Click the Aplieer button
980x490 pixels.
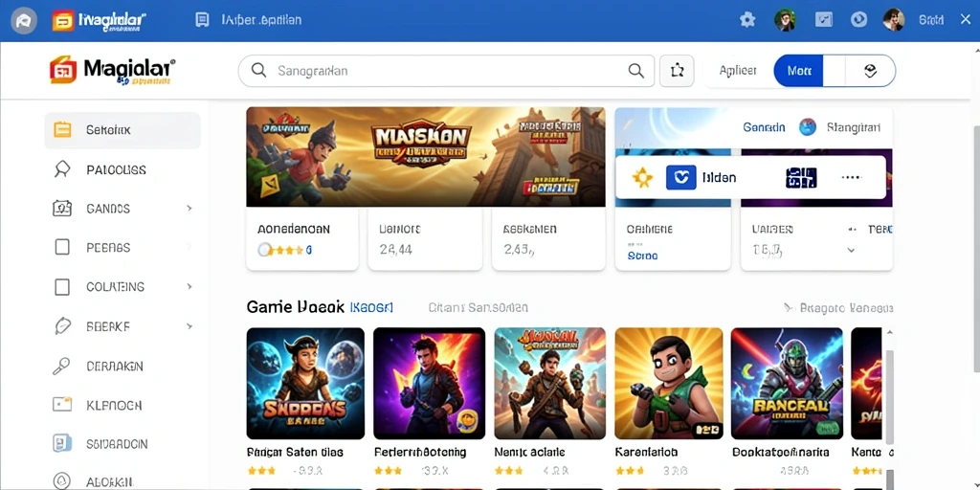click(738, 71)
